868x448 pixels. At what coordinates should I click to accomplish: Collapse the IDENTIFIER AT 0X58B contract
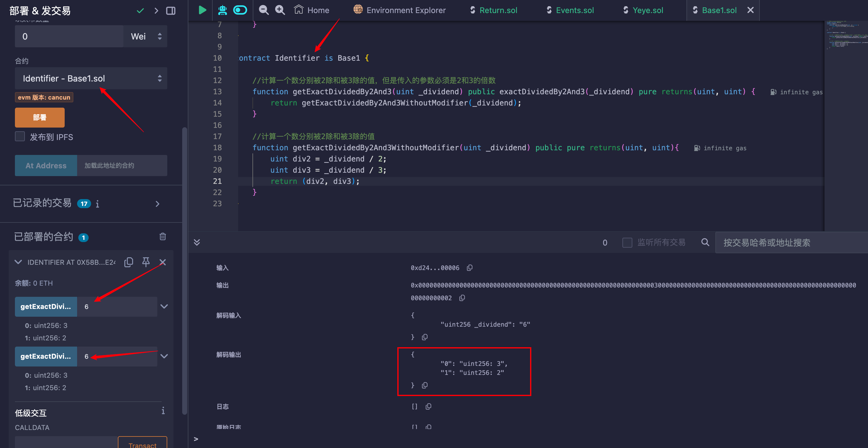18,262
